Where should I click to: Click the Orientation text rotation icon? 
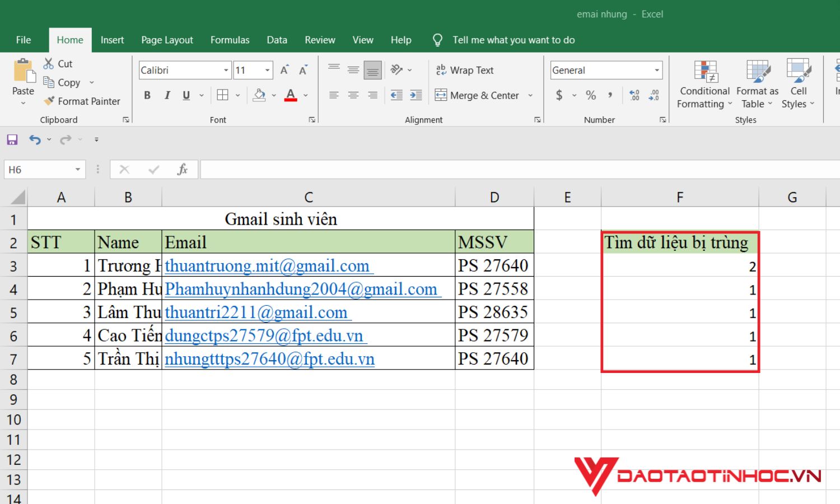(397, 70)
